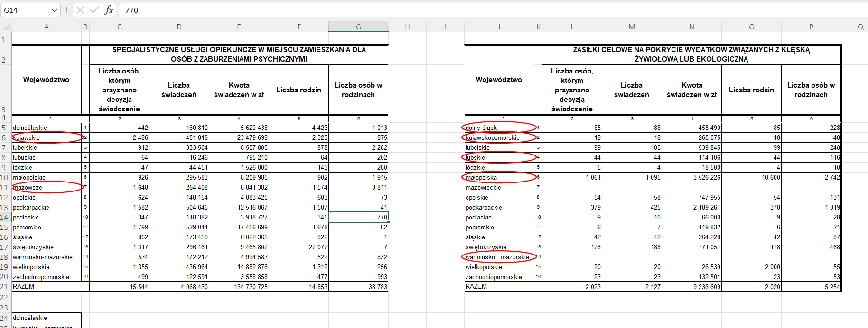Click the Insert Function fx icon
The height and width of the screenshot is (328, 868).
click(109, 10)
